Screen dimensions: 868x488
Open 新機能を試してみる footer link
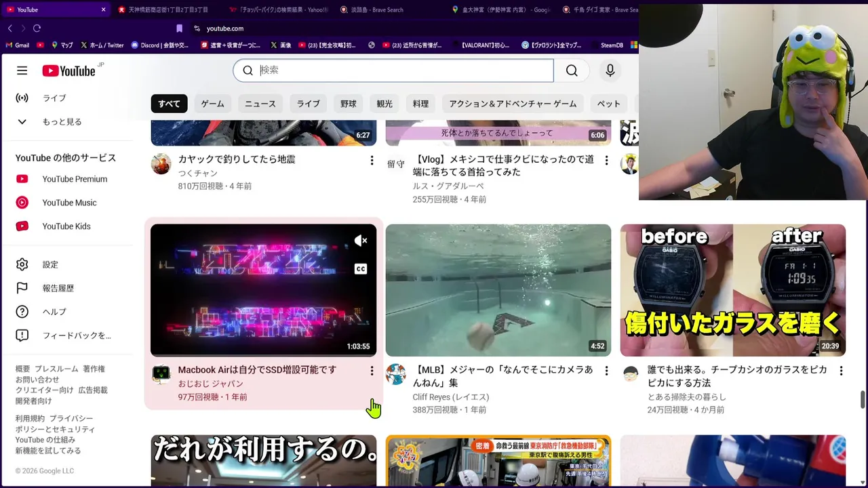48,450
